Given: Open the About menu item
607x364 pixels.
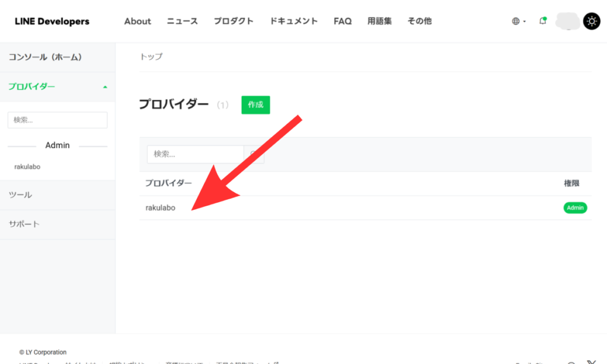Looking at the screenshot, I should [x=138, y=21].
